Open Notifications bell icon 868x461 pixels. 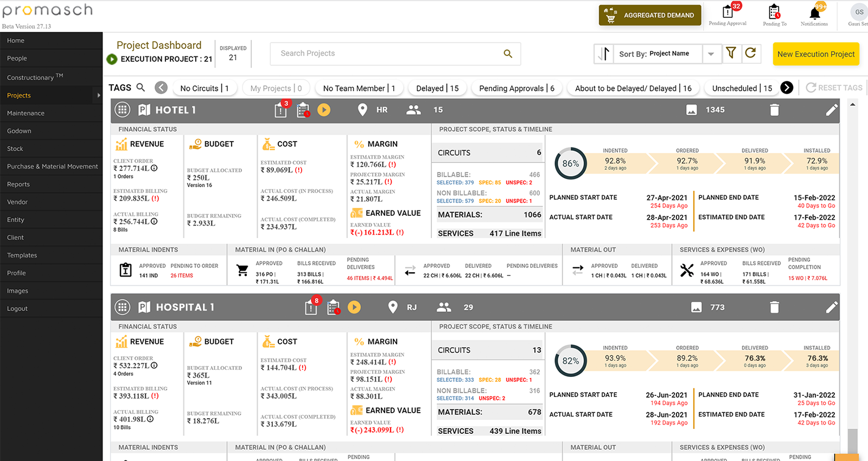(814, 13)
